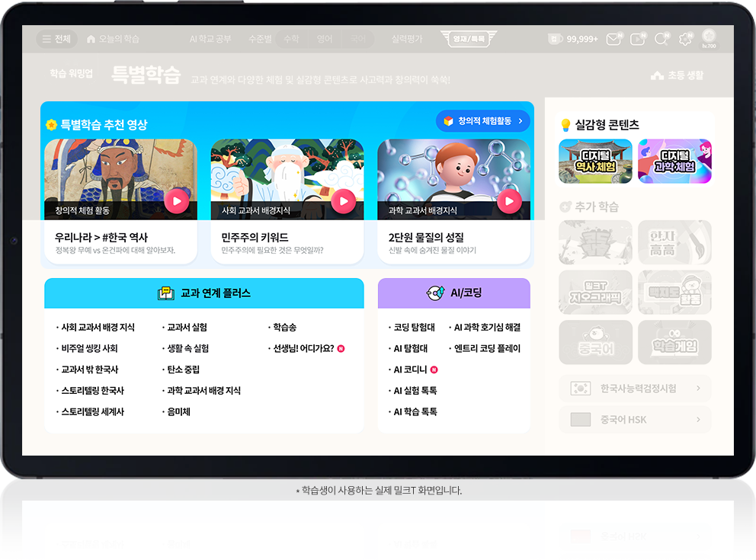Viewport: 756px width, 560px height.
Task: Open the 엔트리 코딩 플레이 link
Action: point(487,349)
